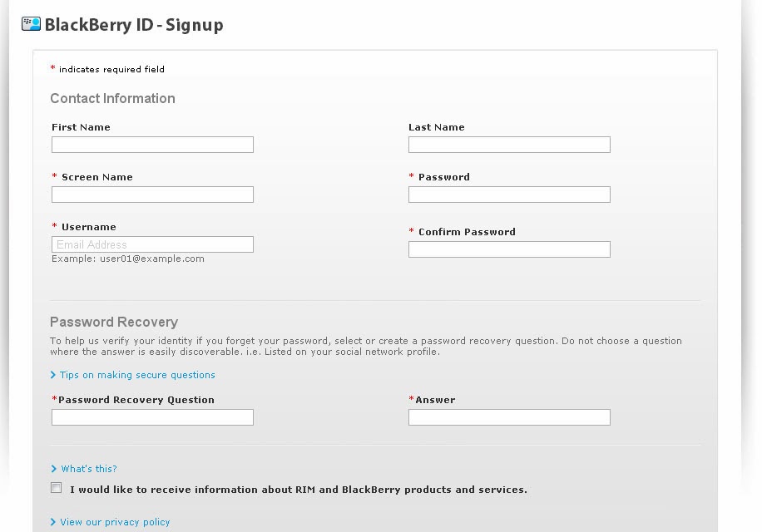The image size is (762, 532).
Task: Enable receiving RIM and BlackBerry product info
Action: point(57,488)
